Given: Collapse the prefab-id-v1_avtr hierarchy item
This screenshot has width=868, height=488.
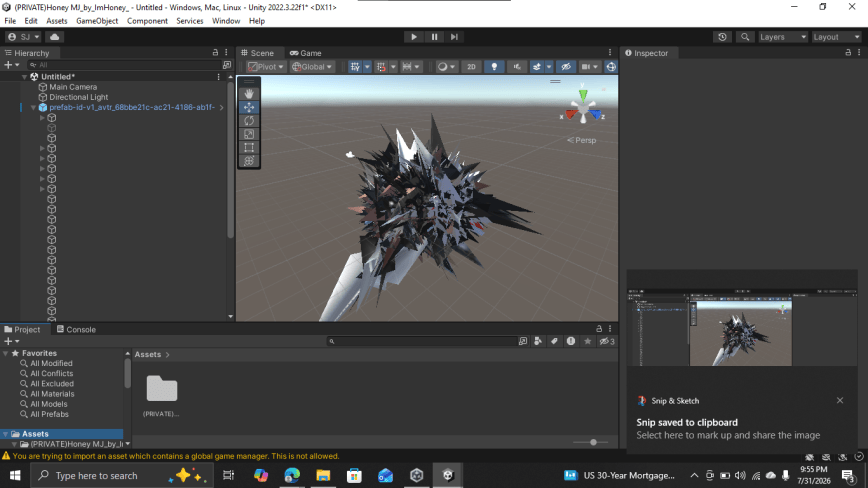Looking at the screenshot, I should 33,107.
